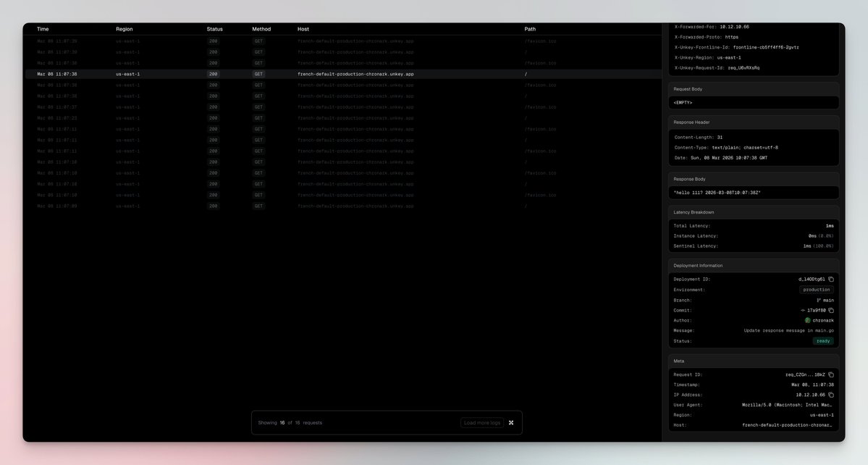Click the Response Header section title
The height and width of the screenshot is (465, 868).
(x=691, y=122)
